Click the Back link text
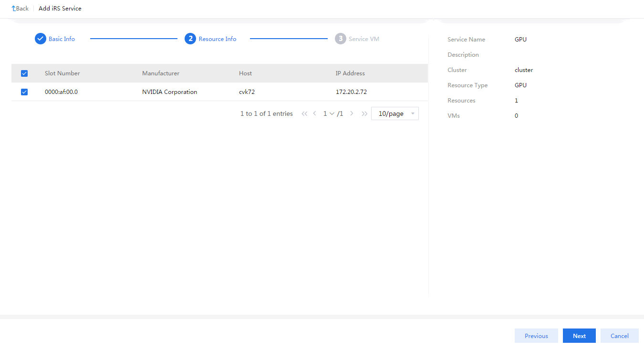This screenshot has height=349, width=644. [21, 8]
